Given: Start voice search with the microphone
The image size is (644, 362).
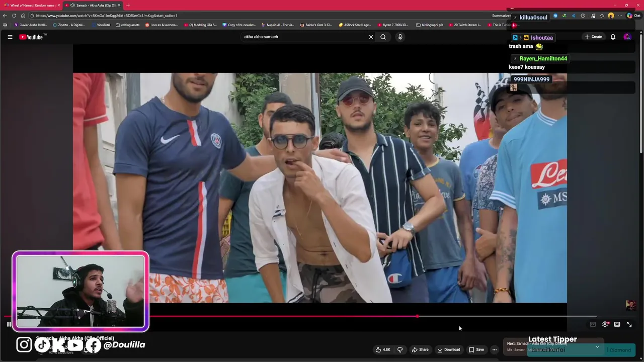Looking at the screenshot, I should tap(400, 37).
